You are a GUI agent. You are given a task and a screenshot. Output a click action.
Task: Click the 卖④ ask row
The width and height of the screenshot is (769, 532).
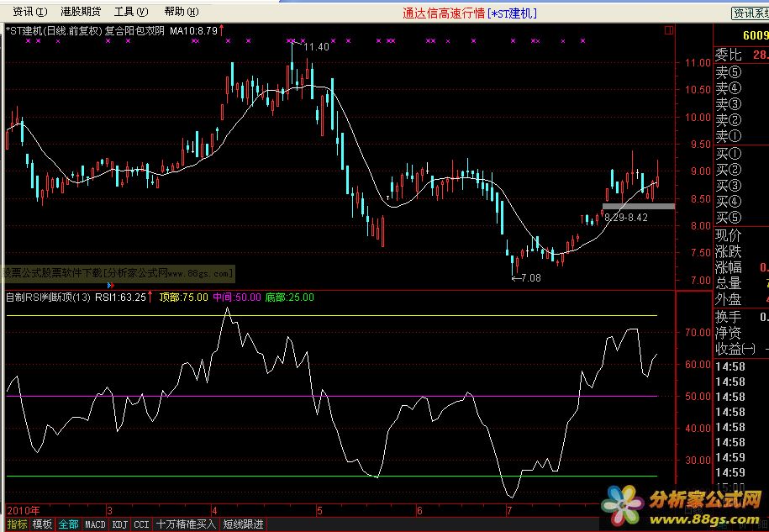click(x=741, y=88)
